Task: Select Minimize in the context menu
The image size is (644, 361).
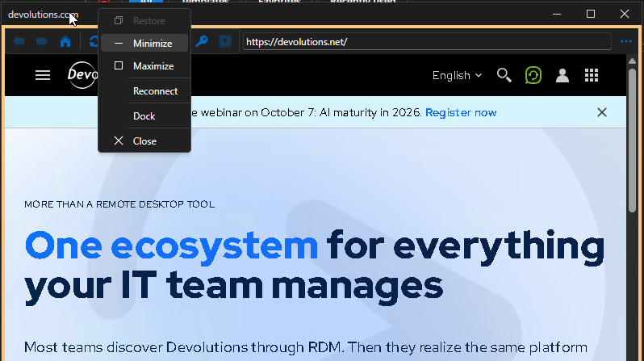Action: [x=144, y=43]
